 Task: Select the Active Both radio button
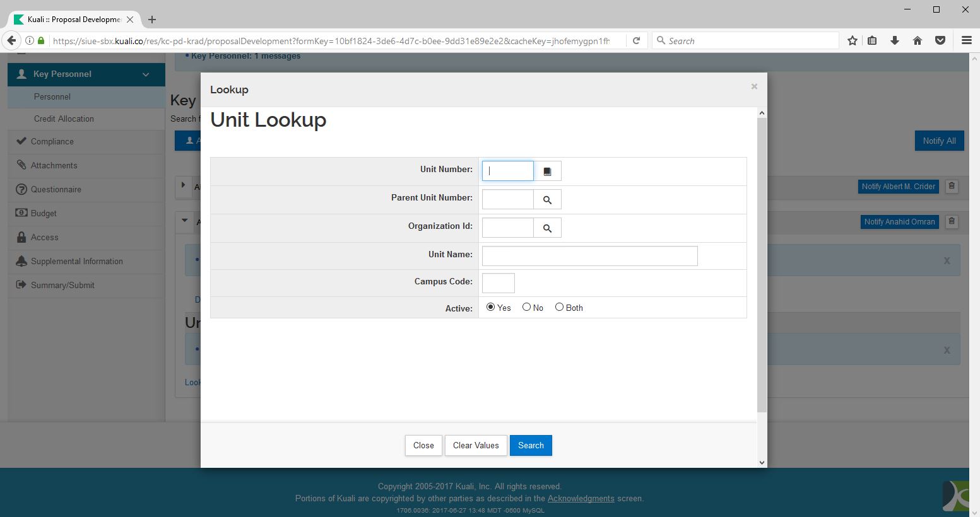(x=559, y=307)
